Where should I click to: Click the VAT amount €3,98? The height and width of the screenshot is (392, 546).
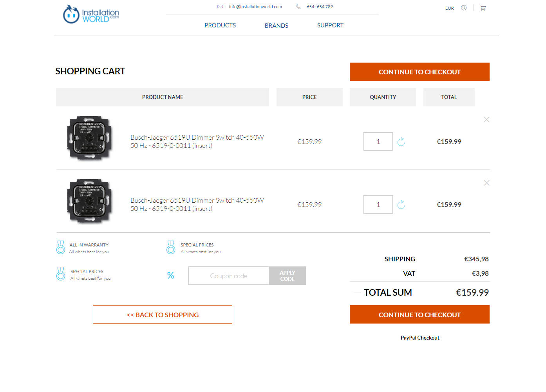click(x=480, y=273)
